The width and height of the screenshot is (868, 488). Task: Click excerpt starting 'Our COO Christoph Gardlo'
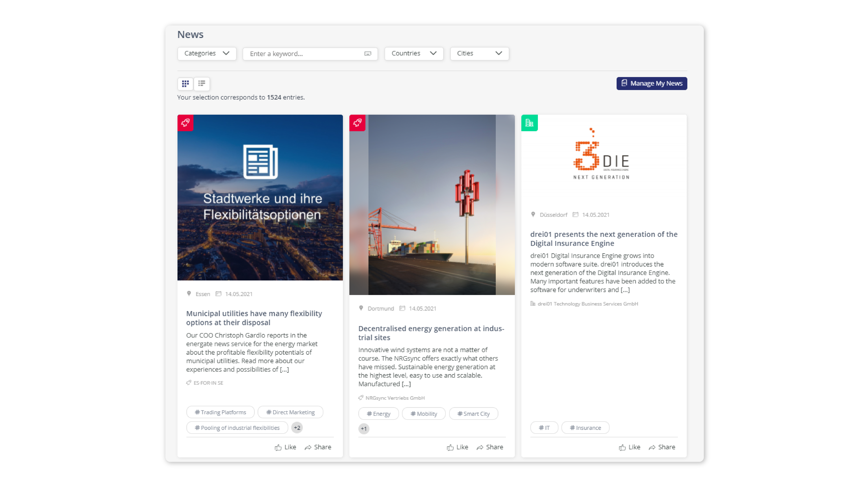point(252,352)
